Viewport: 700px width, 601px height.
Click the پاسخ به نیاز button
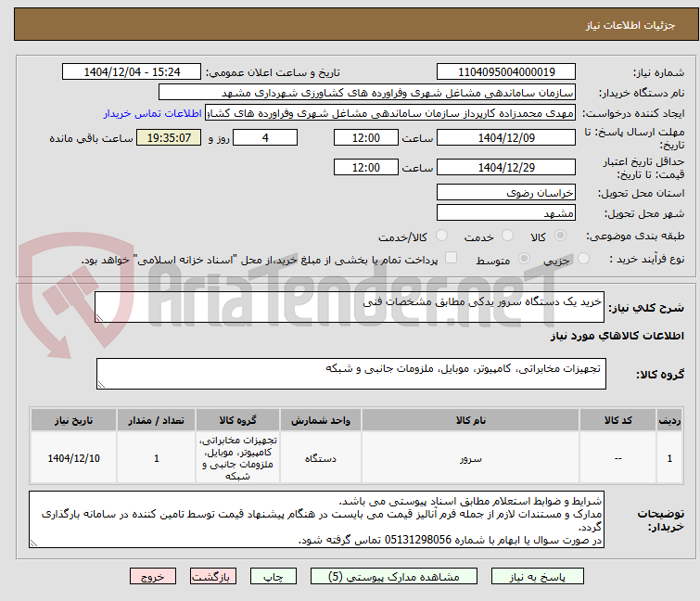coord(538,577)
